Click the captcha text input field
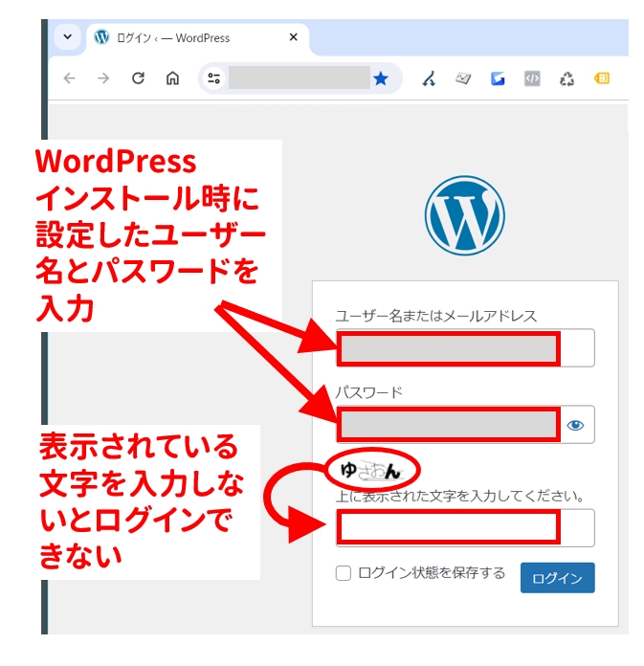The image size is (644, 666). (464, 527)
